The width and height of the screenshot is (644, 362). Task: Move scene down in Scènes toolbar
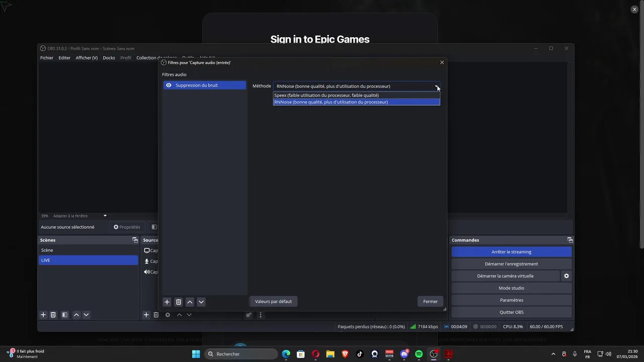[x=86, y=315]
